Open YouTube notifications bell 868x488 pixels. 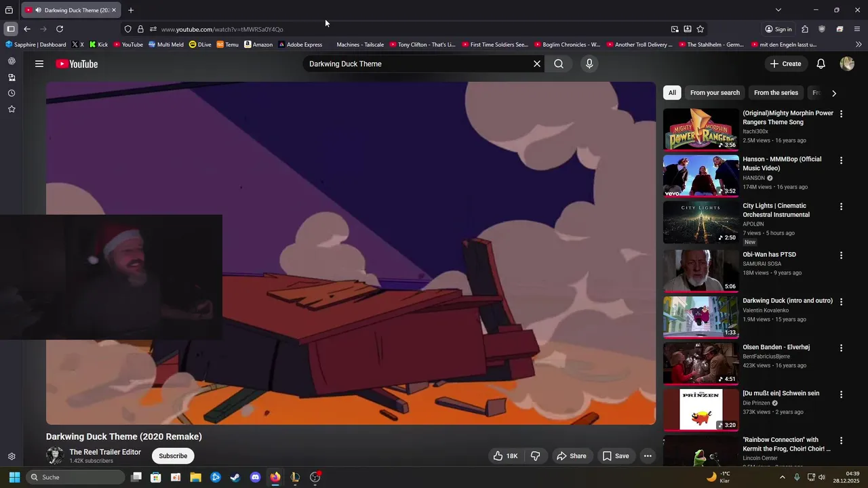tap(821, 64)
